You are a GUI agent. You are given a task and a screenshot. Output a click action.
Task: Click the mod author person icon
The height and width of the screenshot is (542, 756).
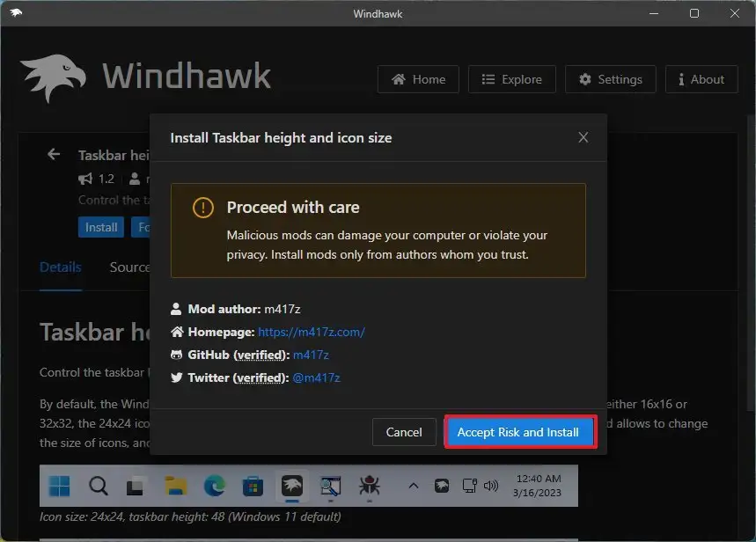tap(176, 309)
